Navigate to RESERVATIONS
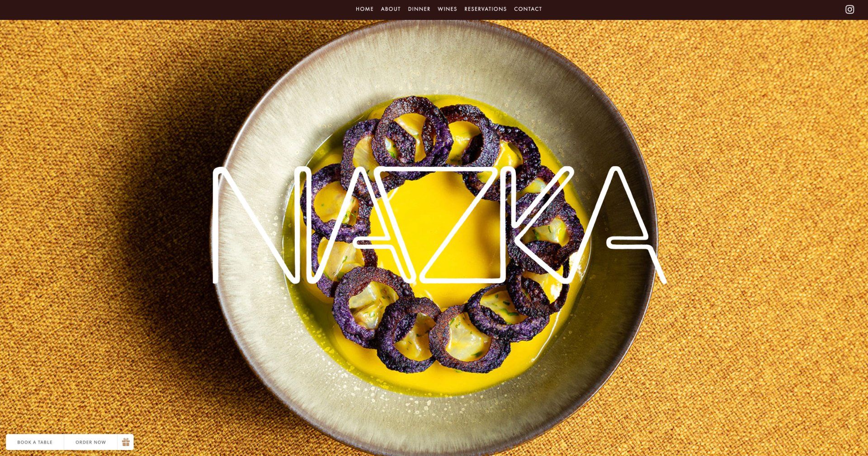Viewport: 868px width, 456px height. pyautogui.click(x=486, y=9)
